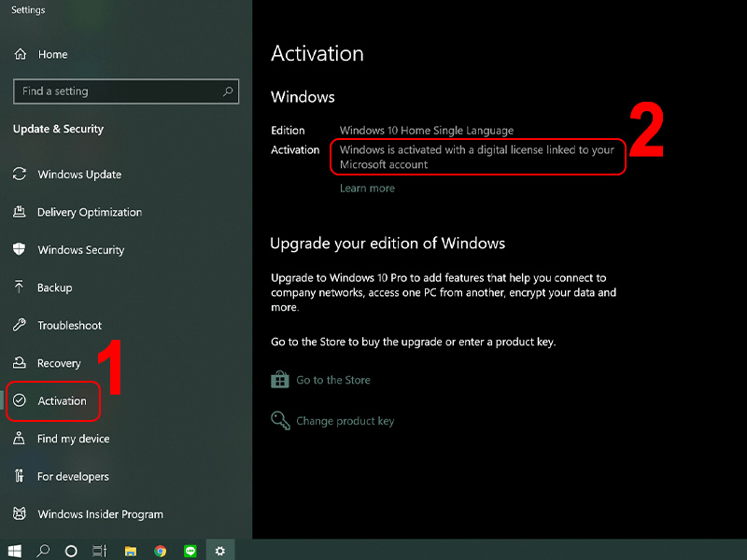This screenshot has height=560, width=747.
Task: Click the Upgrade your edition of Windows heading
Action: [388, 244]
